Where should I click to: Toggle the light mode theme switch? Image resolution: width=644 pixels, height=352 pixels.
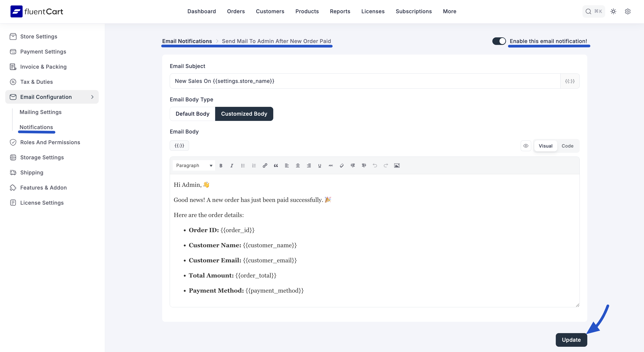(x=613, y=11)
